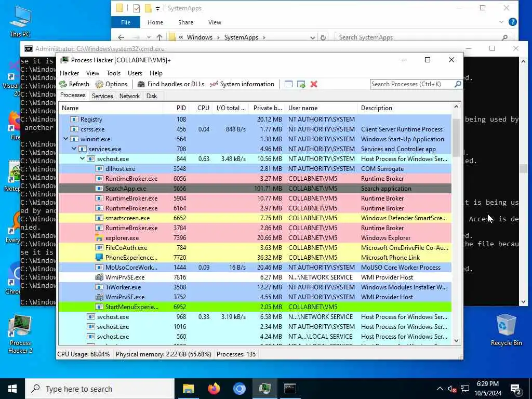532x399 pixels.
Task: Sort by User name column header
Action: [x=321, y=108]
